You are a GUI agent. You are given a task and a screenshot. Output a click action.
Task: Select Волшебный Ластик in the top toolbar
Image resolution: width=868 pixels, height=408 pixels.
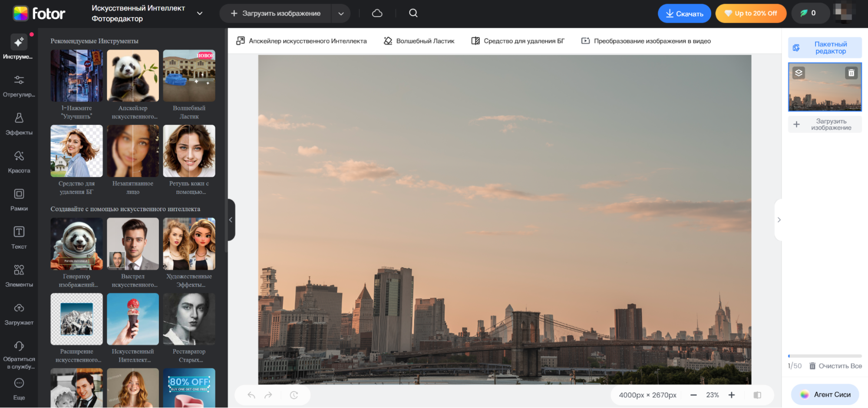419,41
